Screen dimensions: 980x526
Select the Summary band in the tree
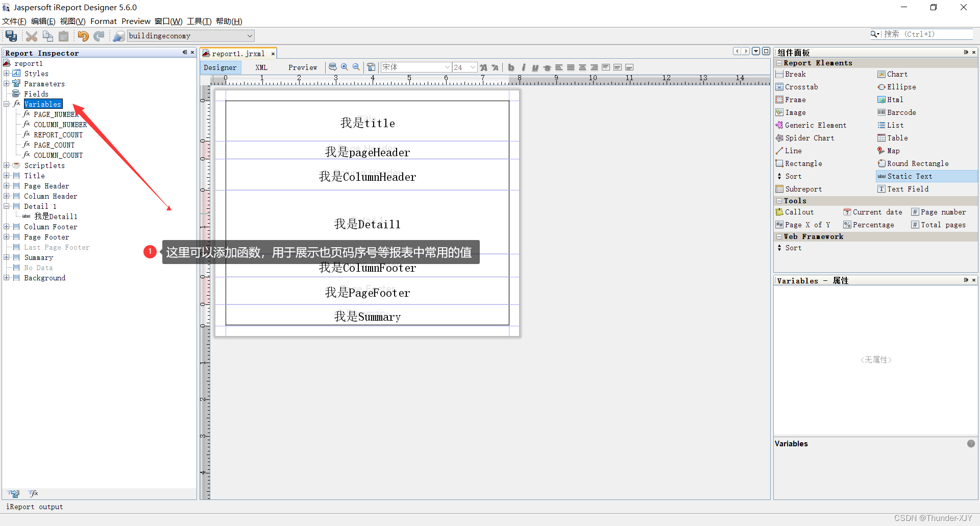[38, 257]
